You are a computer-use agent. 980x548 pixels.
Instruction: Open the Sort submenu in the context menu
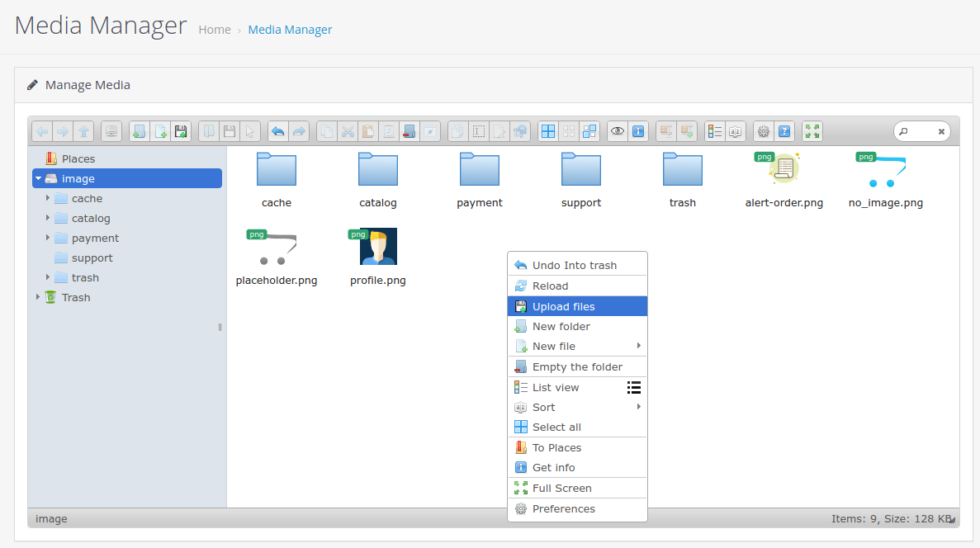[542, 407]
